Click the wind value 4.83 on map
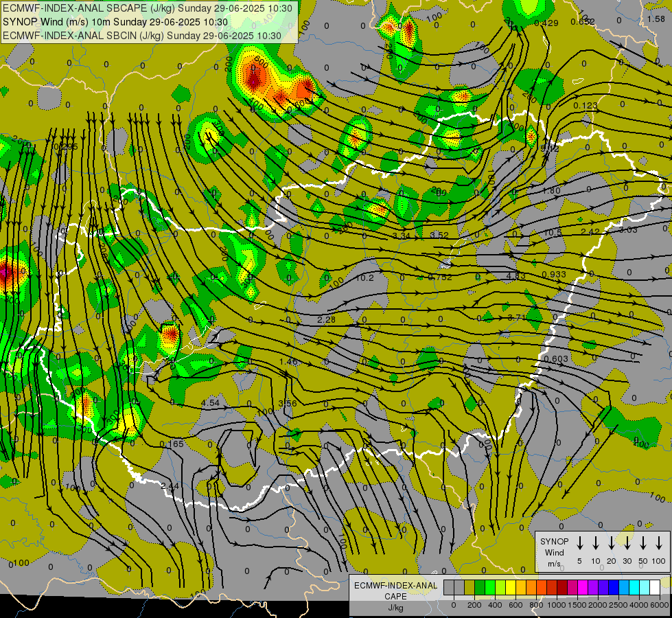 point(515,276)
